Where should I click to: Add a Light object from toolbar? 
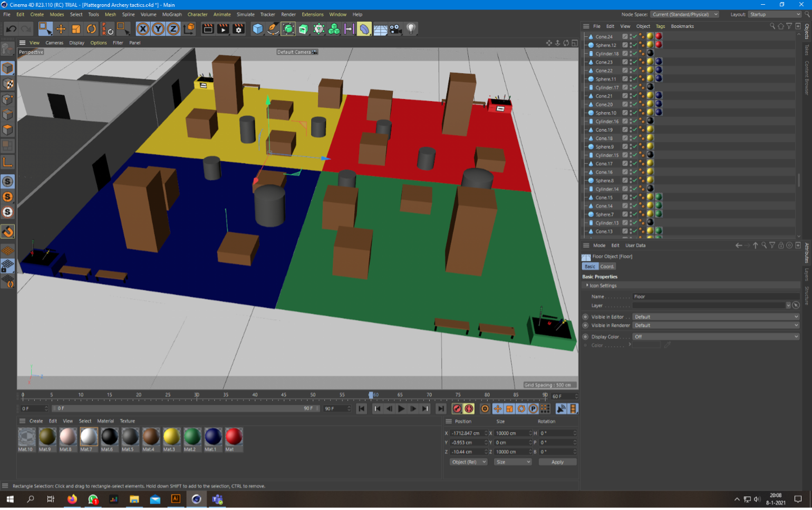pos(411,29)
